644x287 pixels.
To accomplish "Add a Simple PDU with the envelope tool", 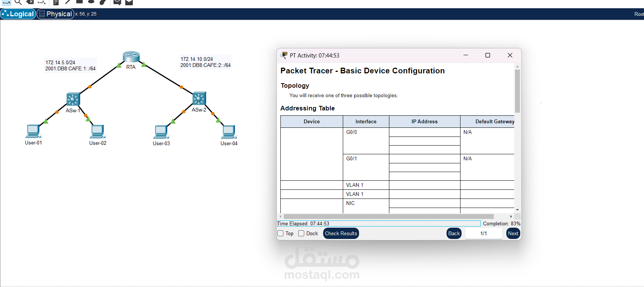I will tap(117, 2).
